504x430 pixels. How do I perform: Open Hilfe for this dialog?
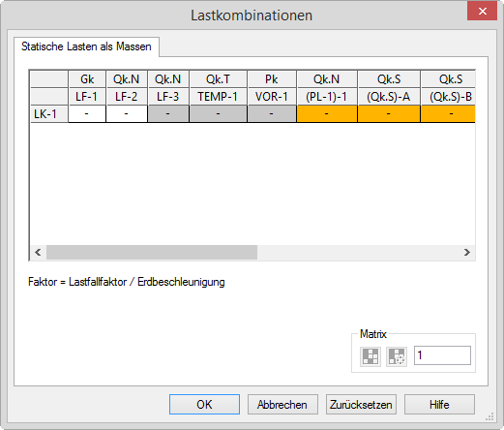point(439,404)
